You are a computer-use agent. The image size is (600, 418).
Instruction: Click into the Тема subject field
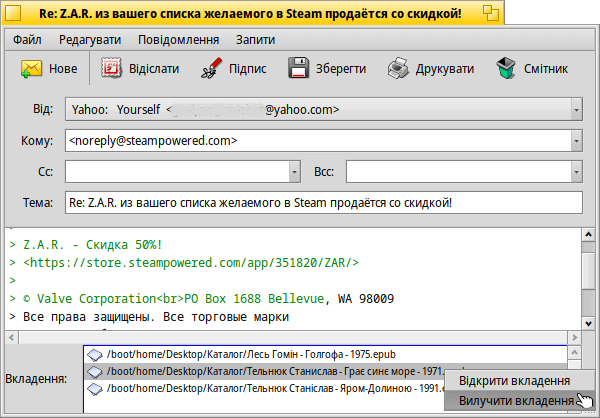[324, 203]
